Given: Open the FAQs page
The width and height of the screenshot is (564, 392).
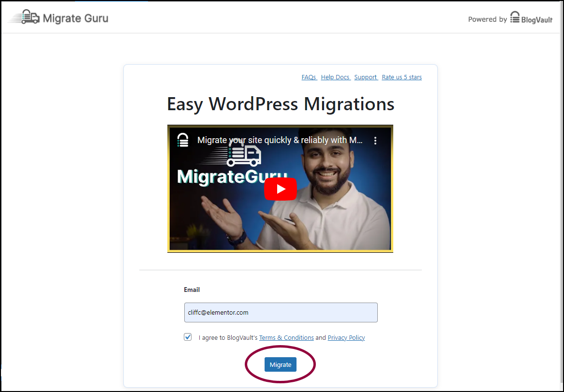Looking at the screenshot, I should pos(309,77).
